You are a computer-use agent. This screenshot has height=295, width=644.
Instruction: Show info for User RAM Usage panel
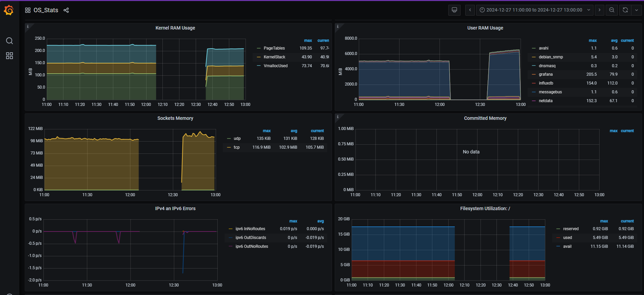337,26
